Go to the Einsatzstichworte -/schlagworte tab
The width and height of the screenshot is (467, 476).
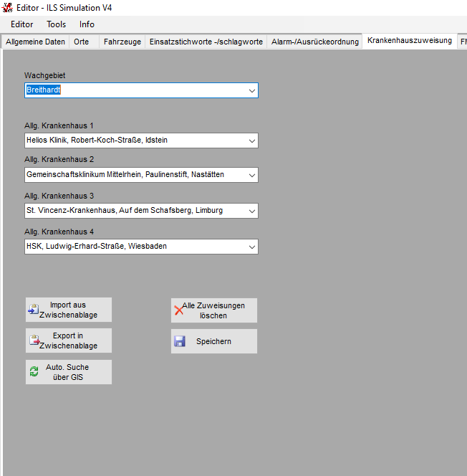pos(206,42)
